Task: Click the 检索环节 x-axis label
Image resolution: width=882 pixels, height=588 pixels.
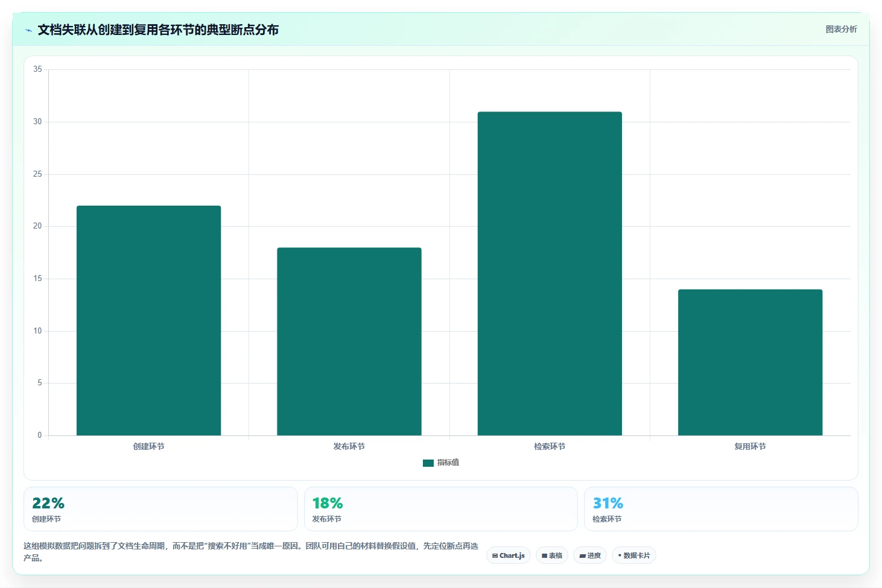Action: click(550, 446)
